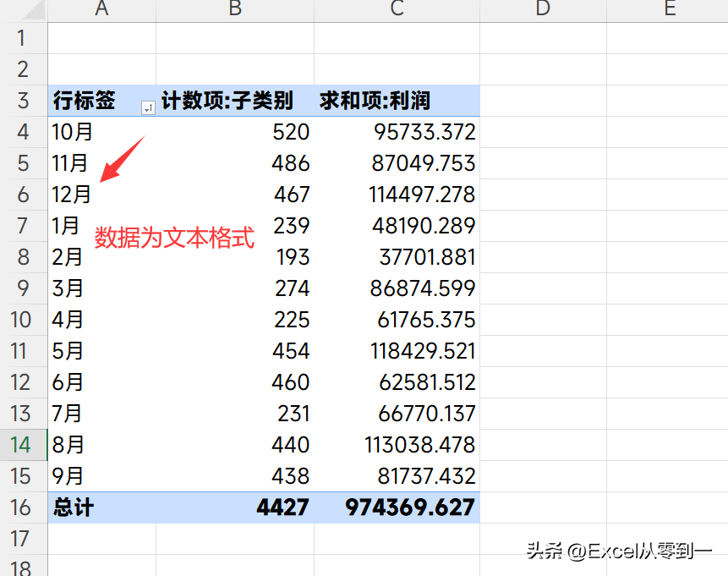Select row 14 header
The height and width of the screenshot is (576, 728).
pos(23,445)
